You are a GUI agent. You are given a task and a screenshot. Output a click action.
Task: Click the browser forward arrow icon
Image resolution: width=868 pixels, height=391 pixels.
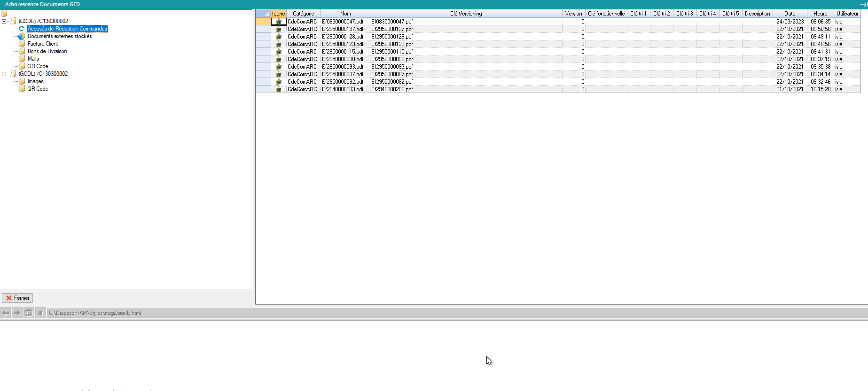[x=17, y=313]
